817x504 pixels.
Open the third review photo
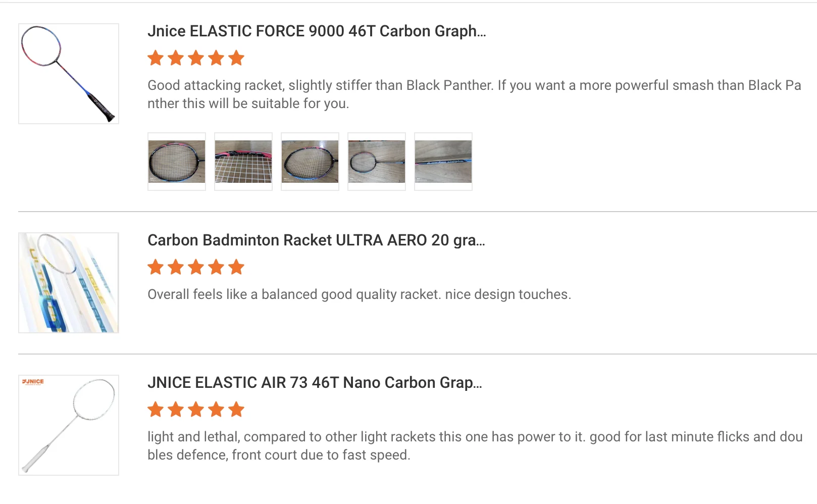tap(310, 162)
